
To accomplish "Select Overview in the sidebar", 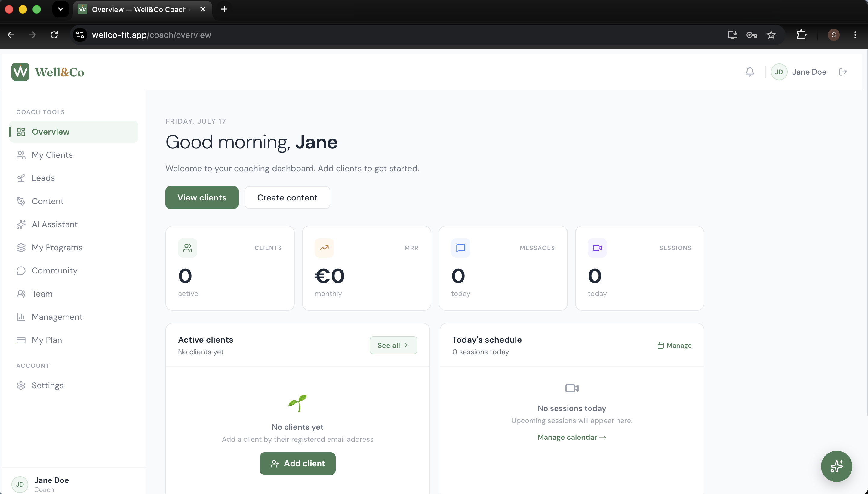I will point(74,132).
